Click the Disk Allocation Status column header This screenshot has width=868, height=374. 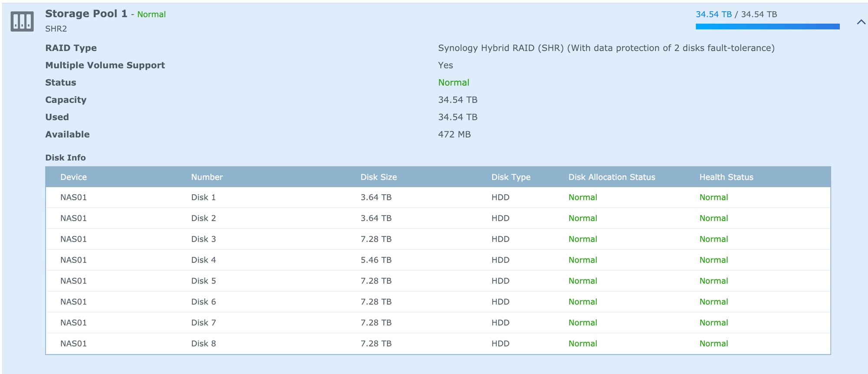pos(612,177)
